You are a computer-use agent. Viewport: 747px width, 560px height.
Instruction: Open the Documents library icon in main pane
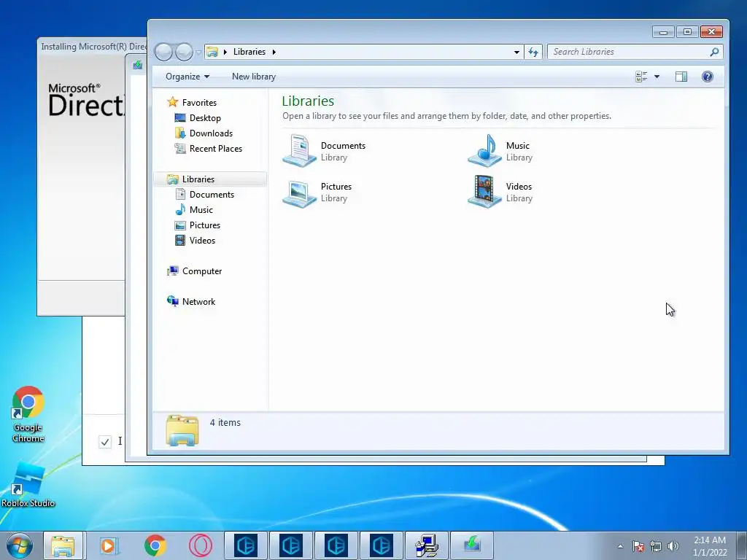pyautogui.click(x=299, y=150)
